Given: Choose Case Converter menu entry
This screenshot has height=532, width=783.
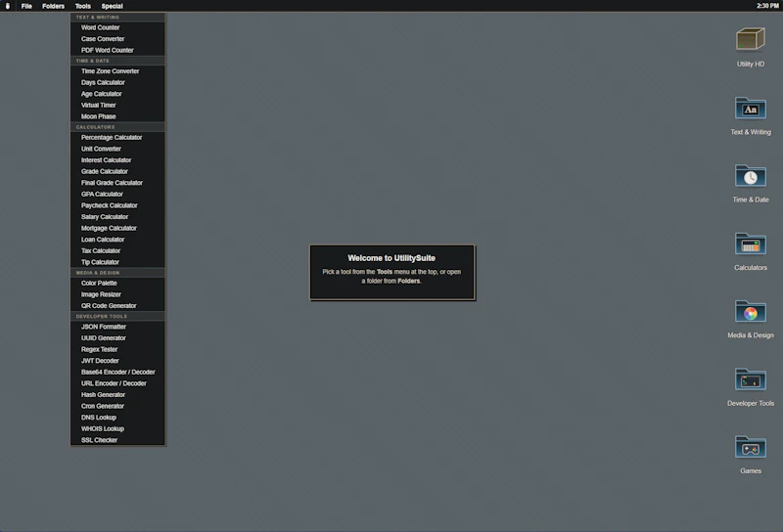Looking at the screenshot, I should click(117, 39).
